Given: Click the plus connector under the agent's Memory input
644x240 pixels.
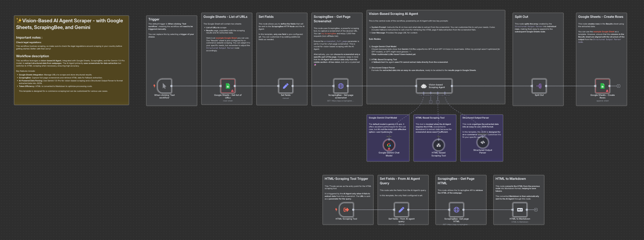Looking at the screenshot, I should click(x=431, y=102).
